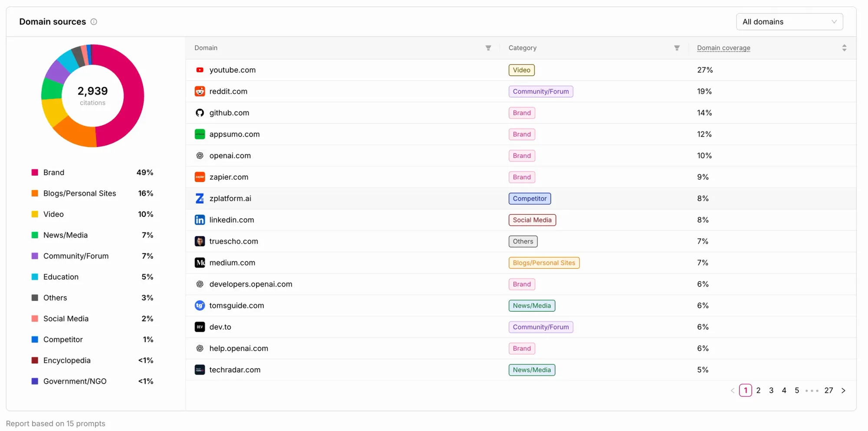Select current page 1 button
Screen dimensions: 868x431
coord(746,390)
